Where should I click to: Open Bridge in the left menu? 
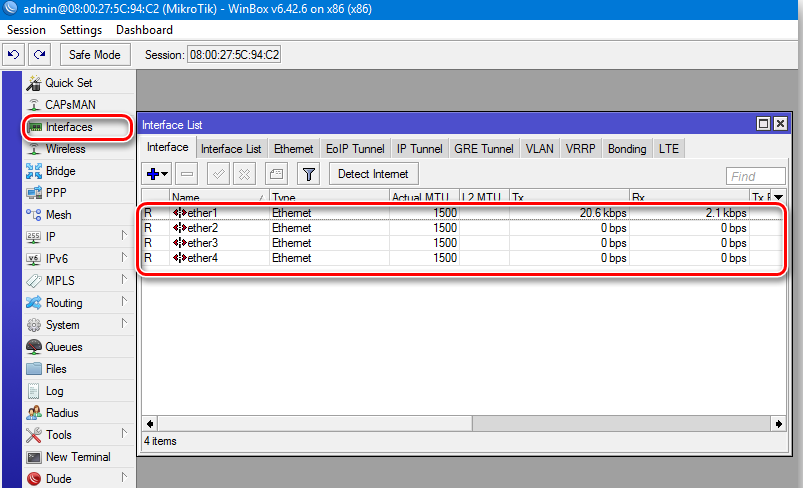[x=60, y=171]
